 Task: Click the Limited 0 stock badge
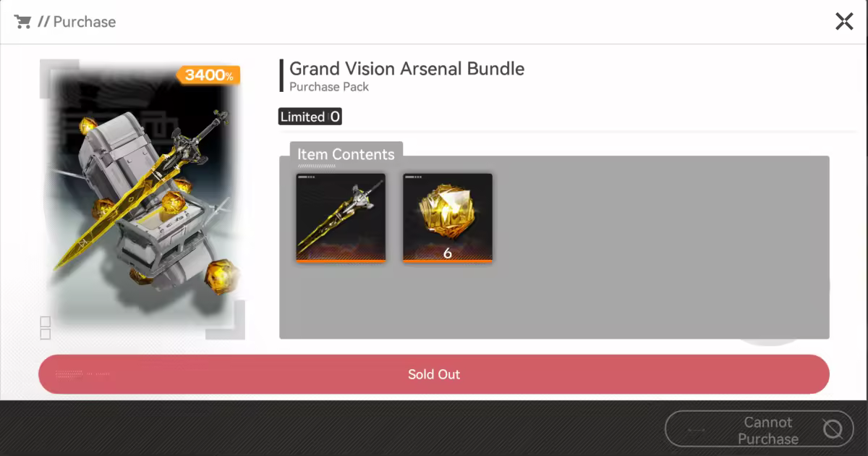click(x=310, y=117)
